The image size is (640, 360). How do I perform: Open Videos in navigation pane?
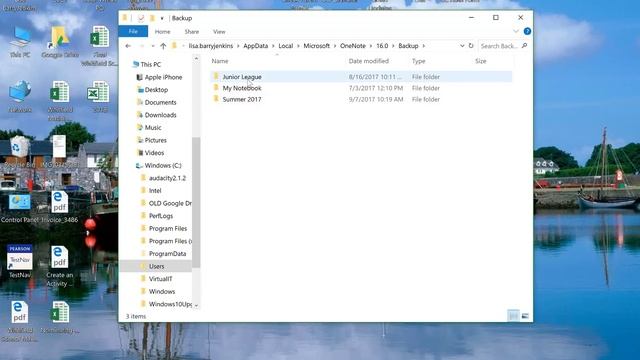coord(154,153)
